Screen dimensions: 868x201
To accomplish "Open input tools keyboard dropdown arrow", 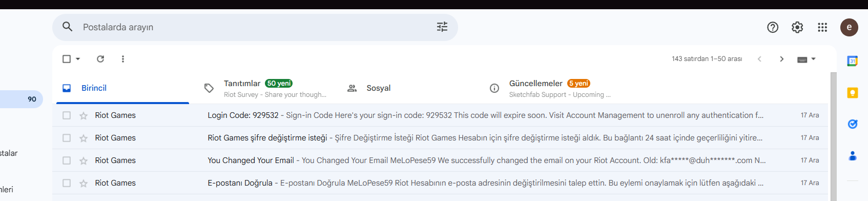I will [x=813, y=59].
